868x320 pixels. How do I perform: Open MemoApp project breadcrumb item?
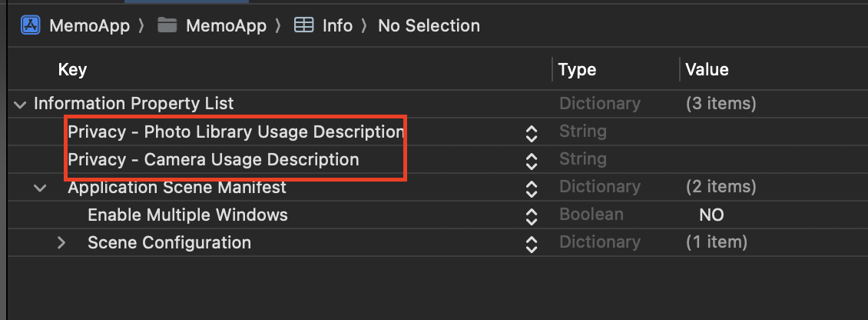pyautogui.click(x=90, y=25)
